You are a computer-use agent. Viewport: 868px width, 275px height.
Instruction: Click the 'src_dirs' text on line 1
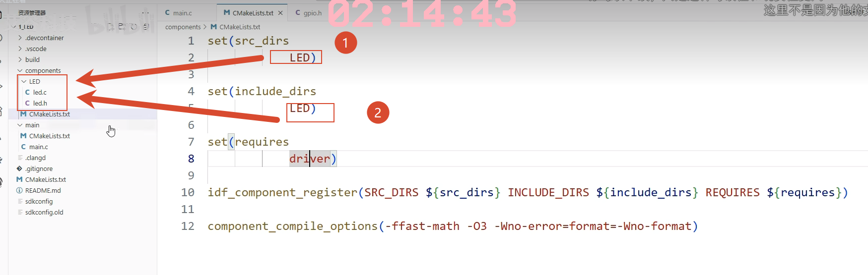click(262, 41)
